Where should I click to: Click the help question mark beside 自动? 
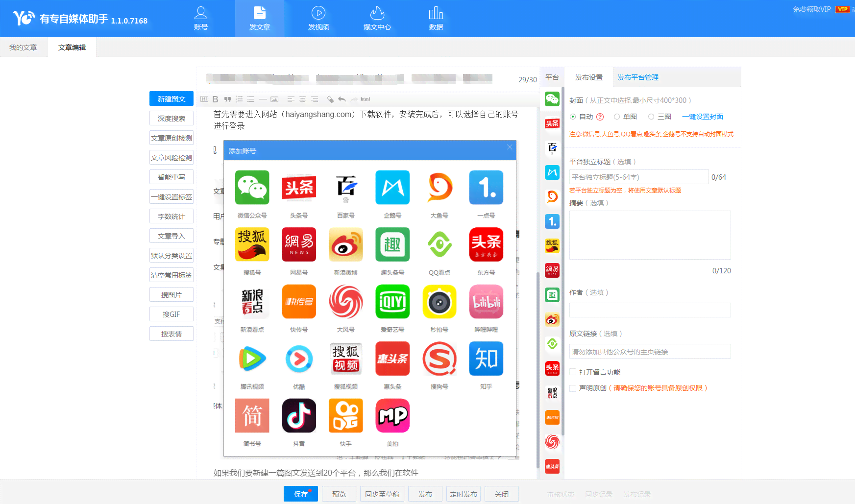pos(600,117)
